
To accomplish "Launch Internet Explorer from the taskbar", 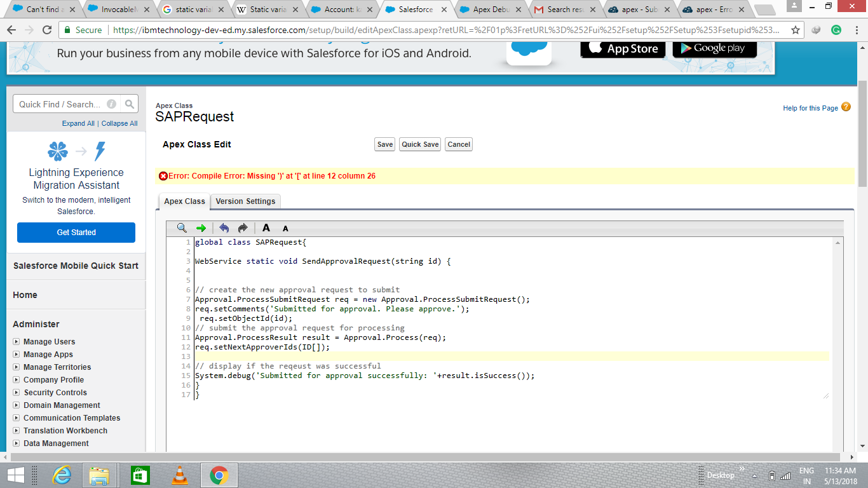I will (62, 475).
